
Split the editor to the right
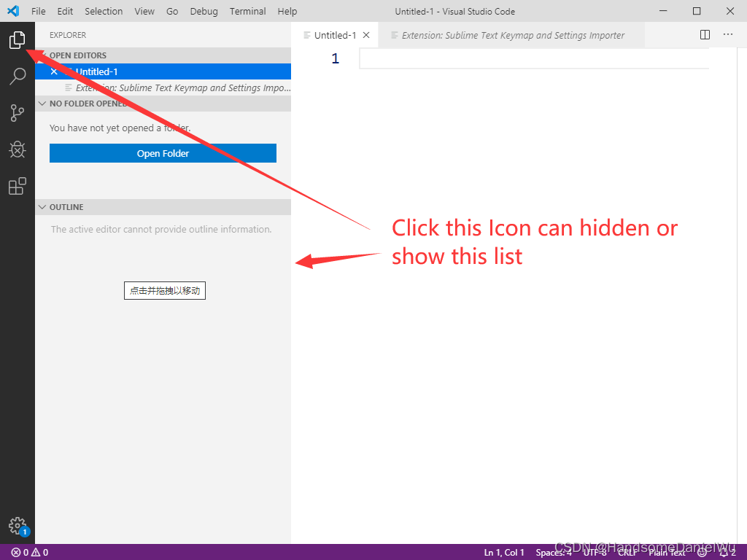(705, 35)
